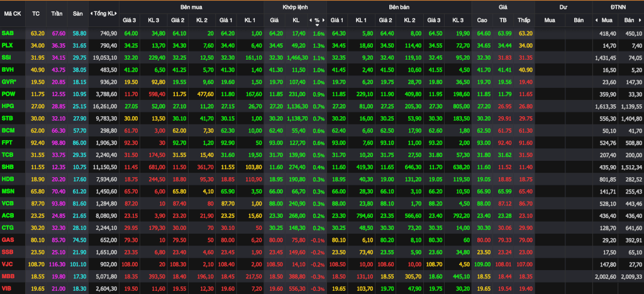Click VJC reference price 108.70
Image resolution: width=644 pixels, height=294 pixels.
(x=36, y=266)
